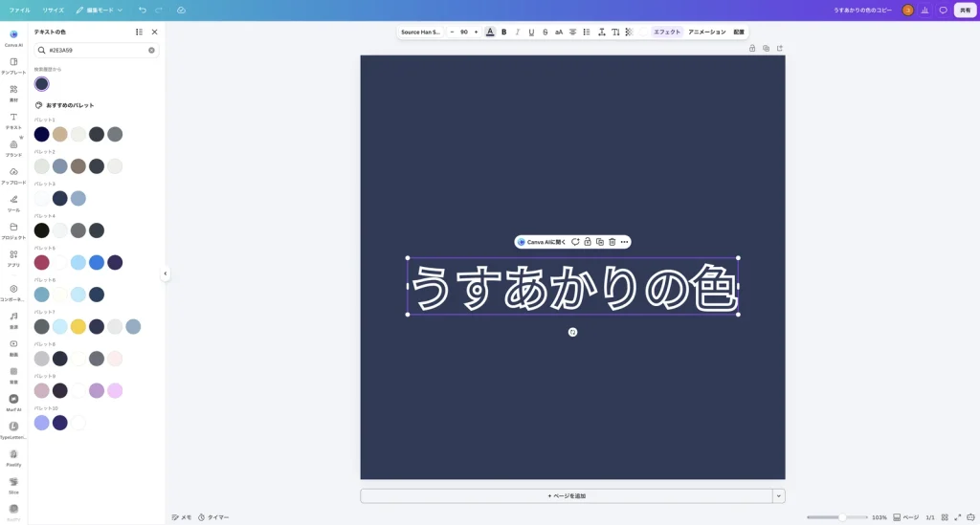Screen dimensions: 980x525
Task: Open the text color tool in toolbar
Action: click(490, 32)
